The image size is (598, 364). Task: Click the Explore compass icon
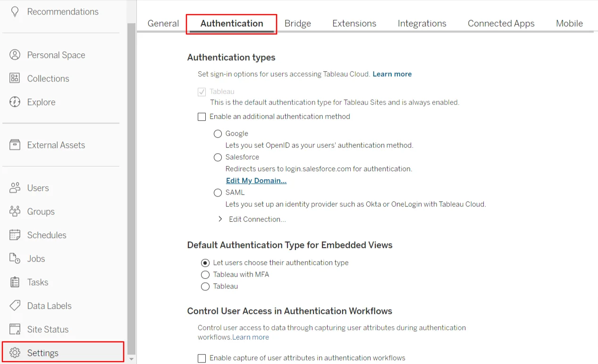(15, 102)
